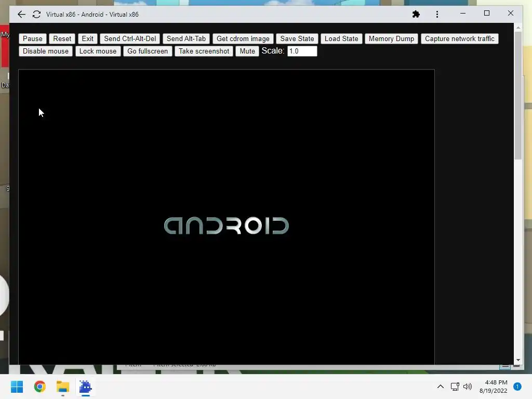This screenshot has width=532, height=399.
Task: Click the page's vertical scrollbar thumb
Action: 518,96
